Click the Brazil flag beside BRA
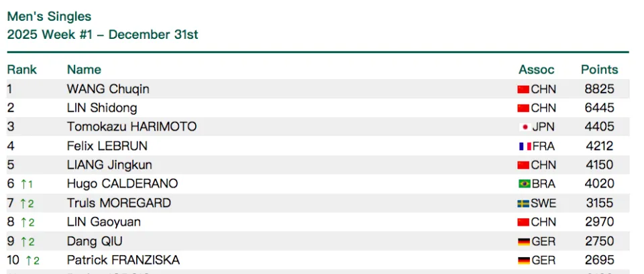 point(523,184)
